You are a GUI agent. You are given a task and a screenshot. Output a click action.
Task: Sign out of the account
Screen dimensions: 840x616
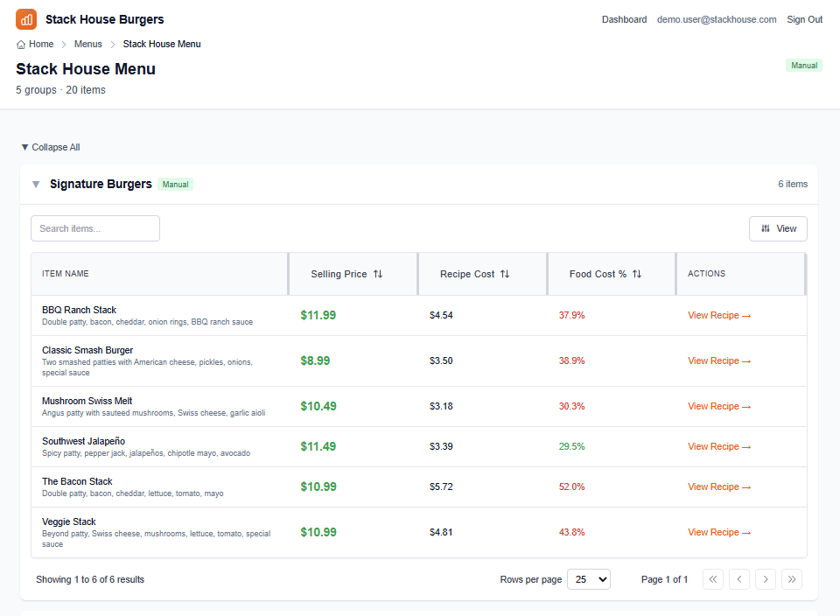[803, 18]
